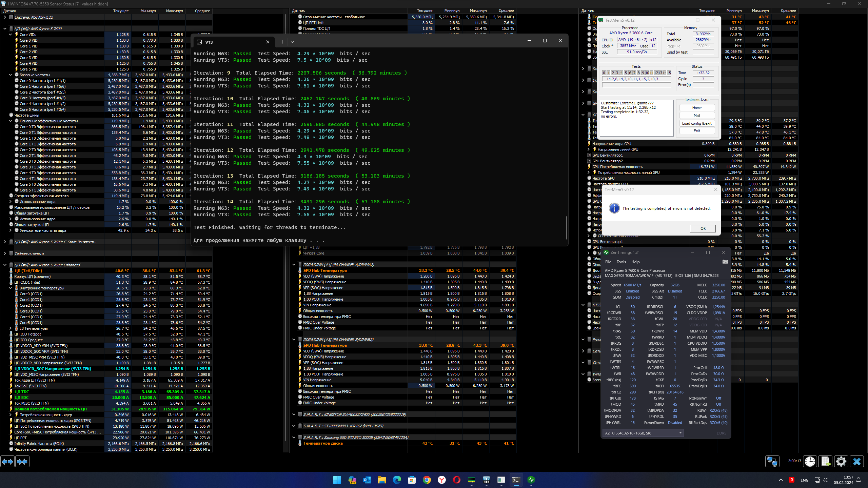Collapse DDR5 DIMM [#1] sensor section
868x488 pixels.
pos(294,265)
